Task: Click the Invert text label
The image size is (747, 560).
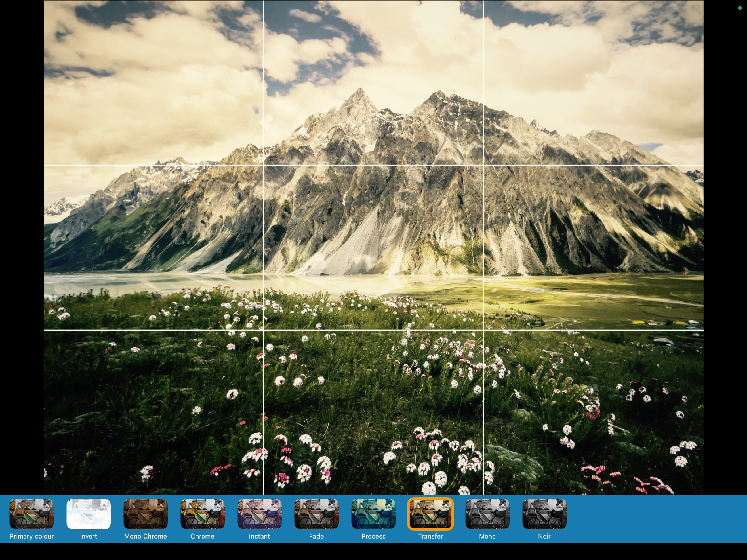Action: [88, 536]
